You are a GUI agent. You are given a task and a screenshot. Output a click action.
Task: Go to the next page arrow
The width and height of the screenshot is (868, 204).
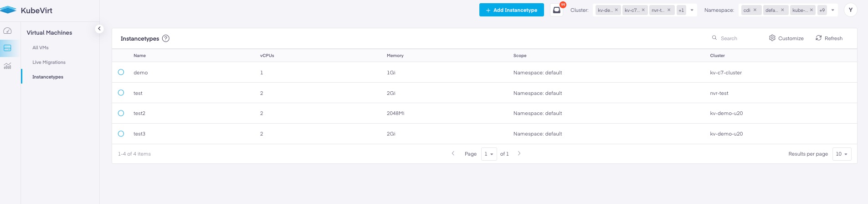(519, 154)
